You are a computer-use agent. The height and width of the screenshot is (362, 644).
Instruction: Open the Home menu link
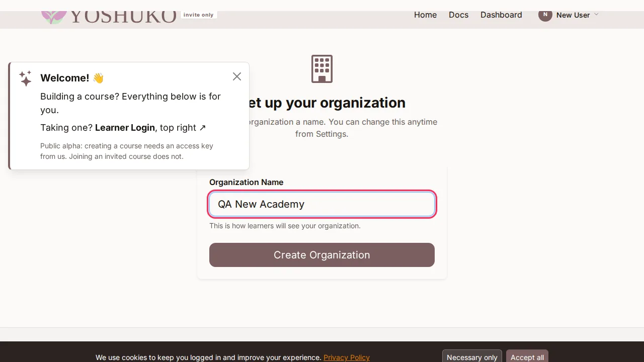pyautogui.click(x=425, y=15)
